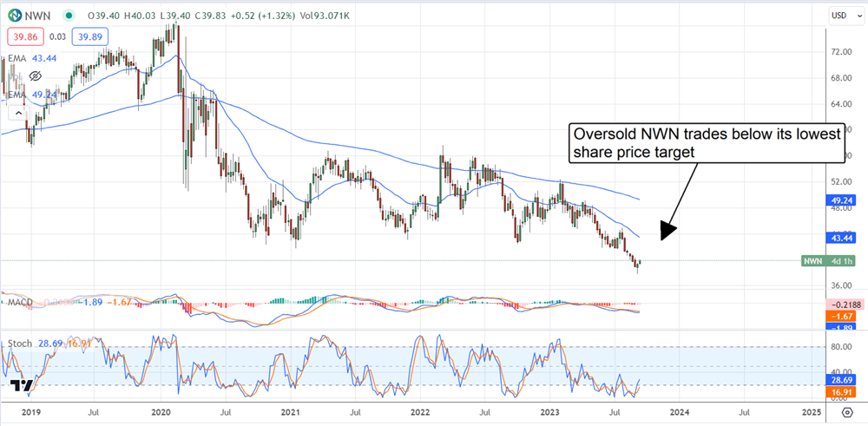Click the NWN symbol logo icon
This screenshot has height=426, width=868.
(x=14, y=15)
